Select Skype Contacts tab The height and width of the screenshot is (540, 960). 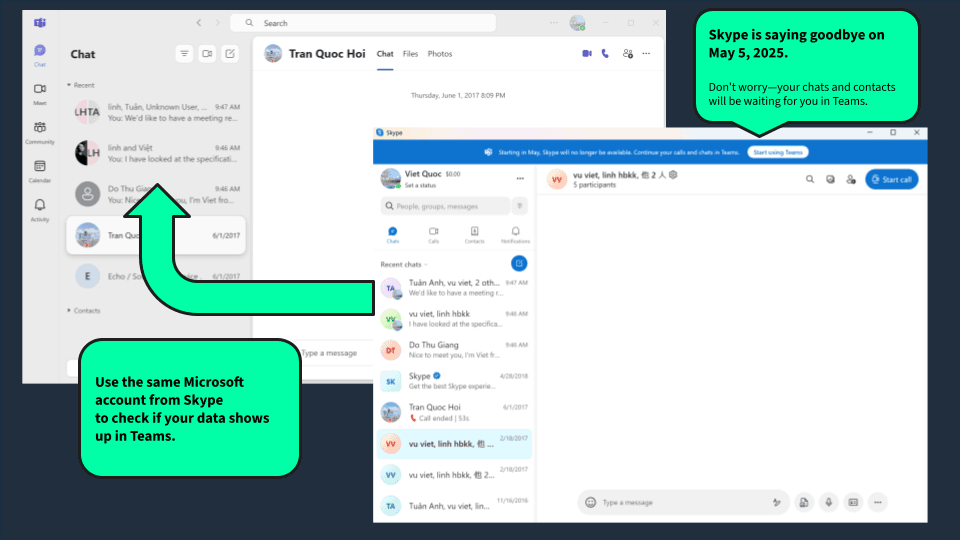pos(474,235)
